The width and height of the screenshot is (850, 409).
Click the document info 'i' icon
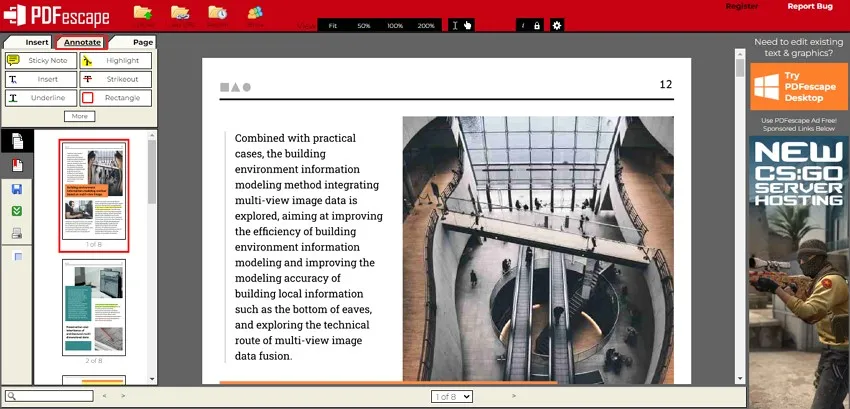(523, 25)
